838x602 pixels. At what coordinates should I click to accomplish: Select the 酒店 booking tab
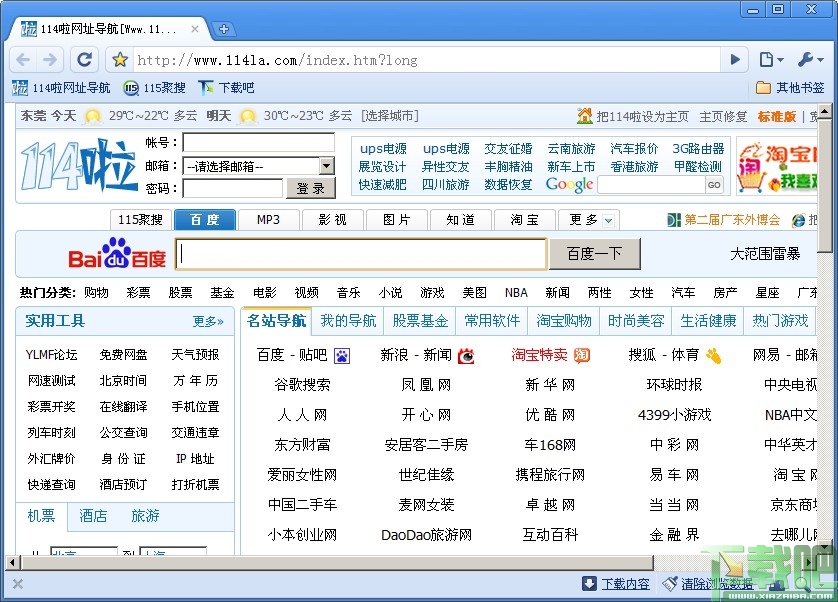tap(93, 516)
